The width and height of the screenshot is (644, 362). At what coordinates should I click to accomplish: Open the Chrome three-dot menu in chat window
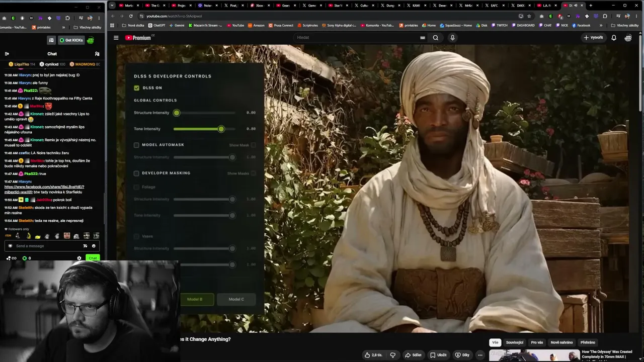(99, 18)
